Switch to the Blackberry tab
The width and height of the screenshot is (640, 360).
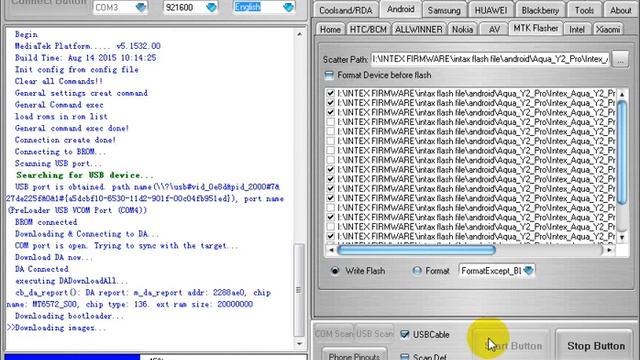click(540, 10)
